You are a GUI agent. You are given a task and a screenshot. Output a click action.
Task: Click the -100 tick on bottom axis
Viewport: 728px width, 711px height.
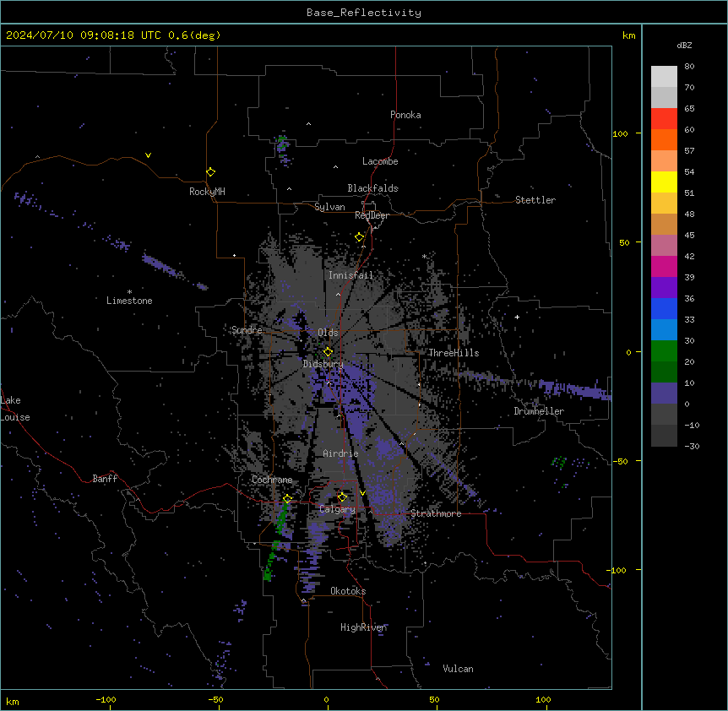click(x=106, y=699)
